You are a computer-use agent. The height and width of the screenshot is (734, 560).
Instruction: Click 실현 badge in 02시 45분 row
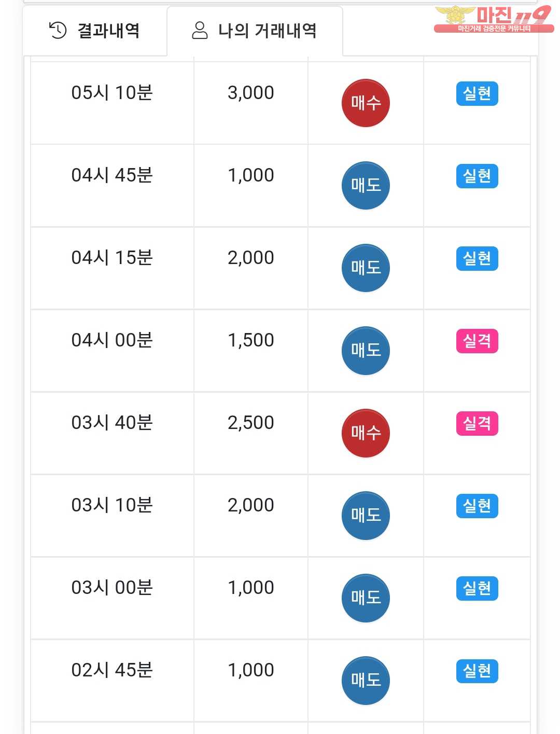tap(477, 671)
